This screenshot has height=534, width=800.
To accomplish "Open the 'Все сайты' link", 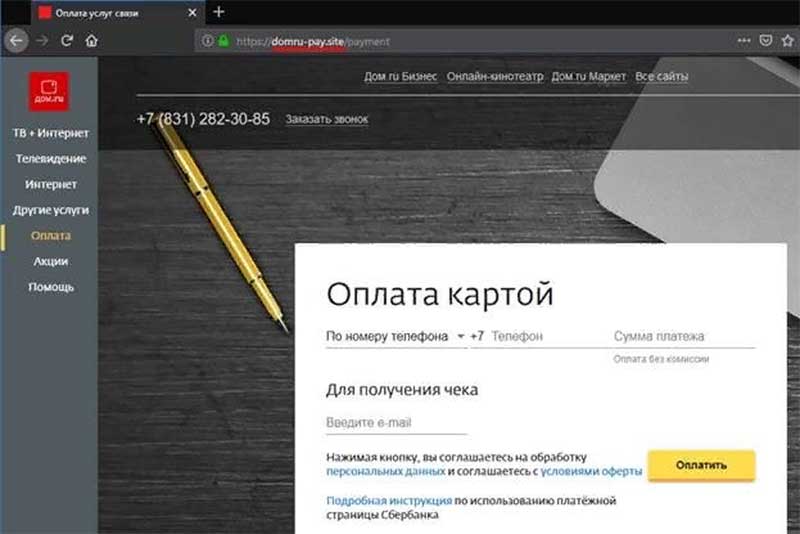I will [661, 77].
